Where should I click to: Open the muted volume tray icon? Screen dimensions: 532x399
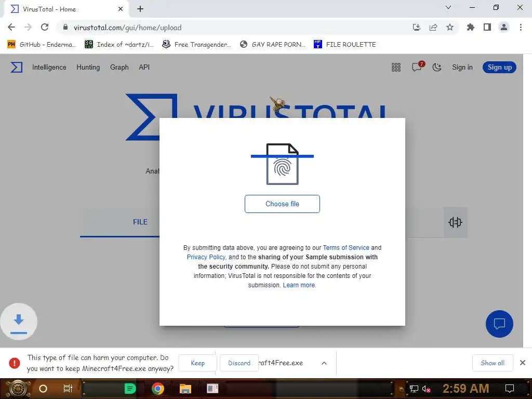pyautogui.click(x=426, y=389)
